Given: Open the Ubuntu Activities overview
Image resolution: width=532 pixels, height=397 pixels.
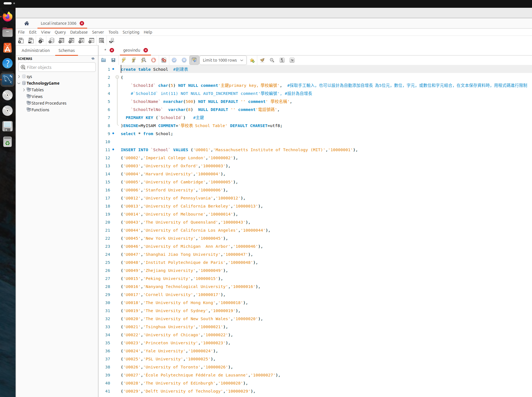Looking at the screenshot, I should pyautogui.click(x=9, y=3).
